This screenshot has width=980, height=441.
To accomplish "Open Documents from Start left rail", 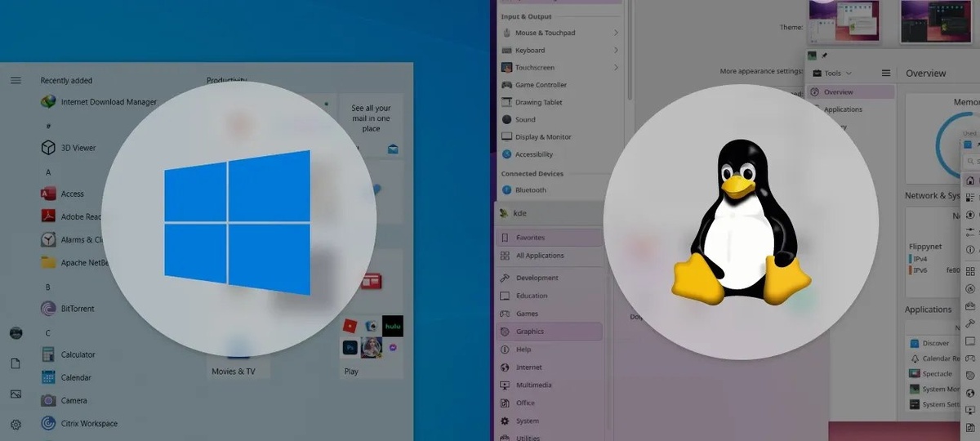I will [x=16, y=363].
